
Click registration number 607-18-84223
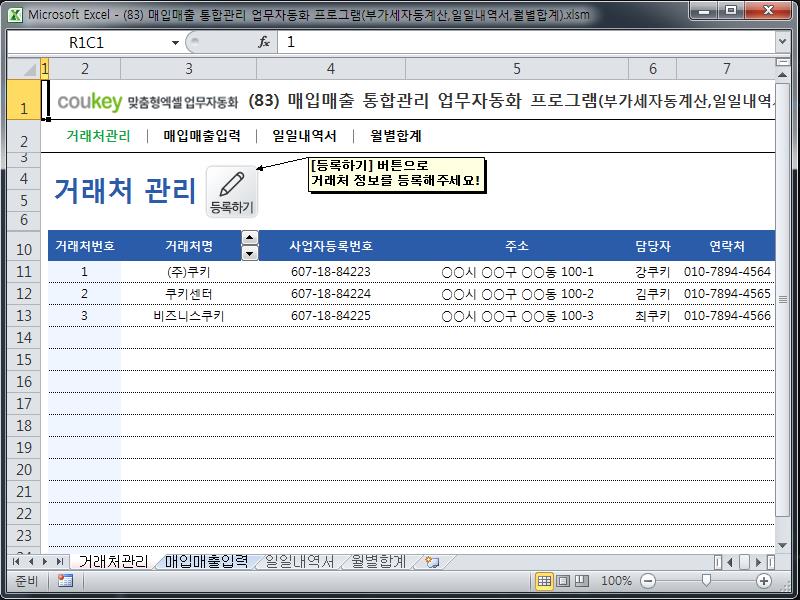coord(331,271)
